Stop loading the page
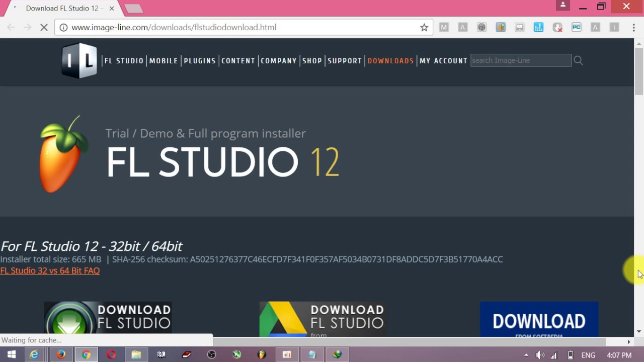This screenshot has height=362, width=644. (44, 28)
